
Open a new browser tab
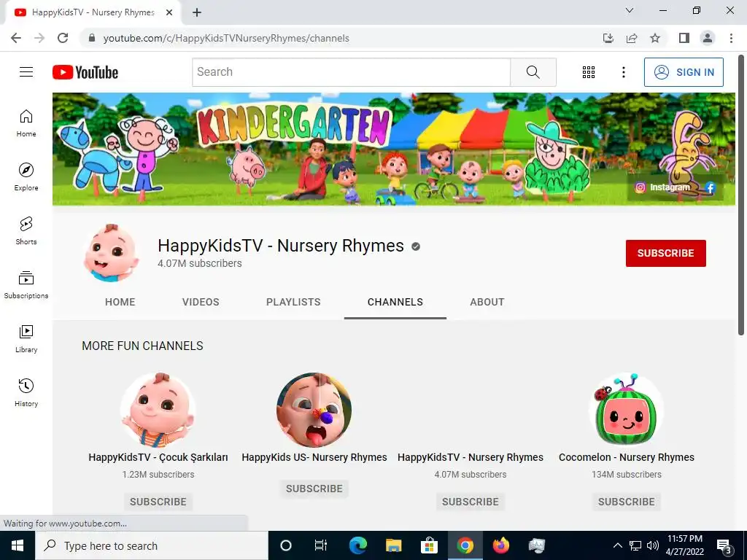point(197,12)
